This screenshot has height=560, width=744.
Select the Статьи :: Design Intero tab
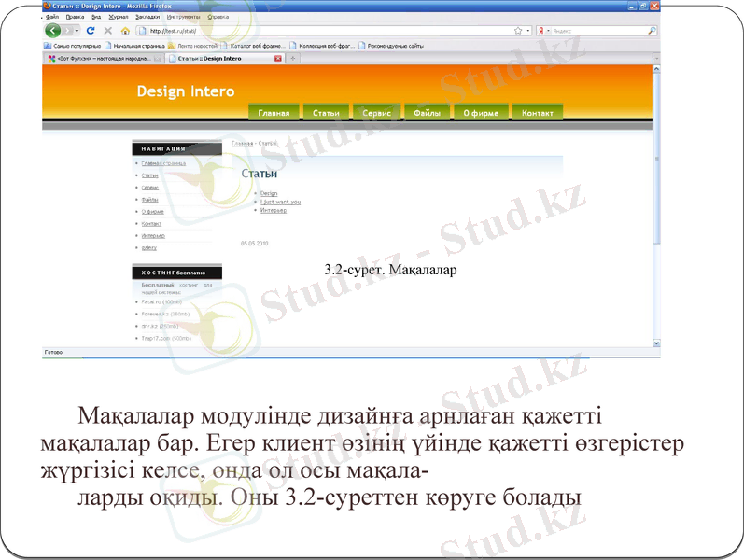(x=210, y=59)
